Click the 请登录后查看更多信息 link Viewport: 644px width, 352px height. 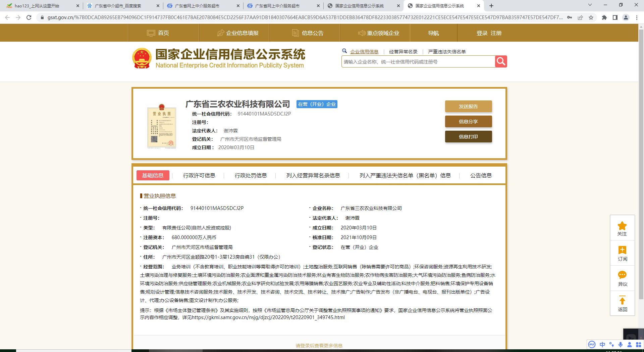(319, 345)
